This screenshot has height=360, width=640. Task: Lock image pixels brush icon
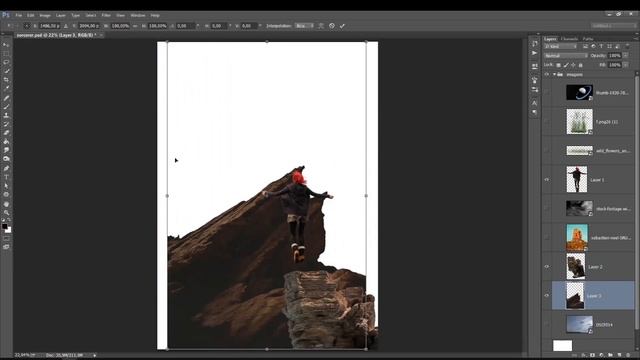[566, 65]
